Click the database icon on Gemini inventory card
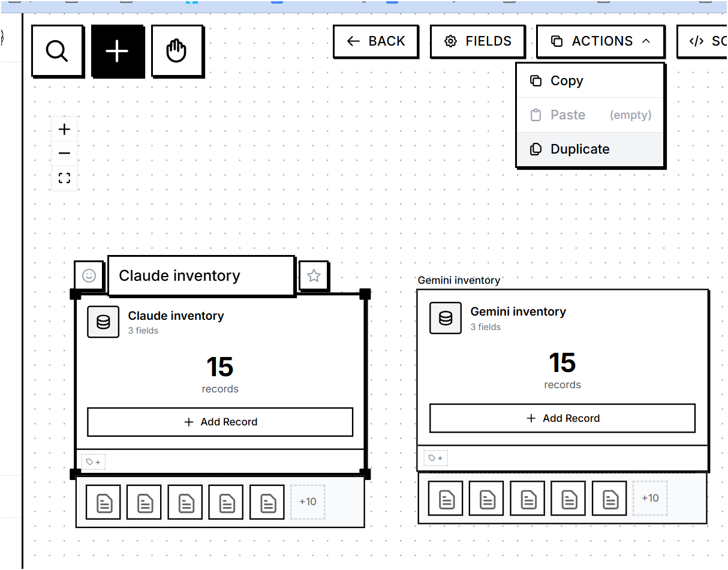 pos(445,318)
